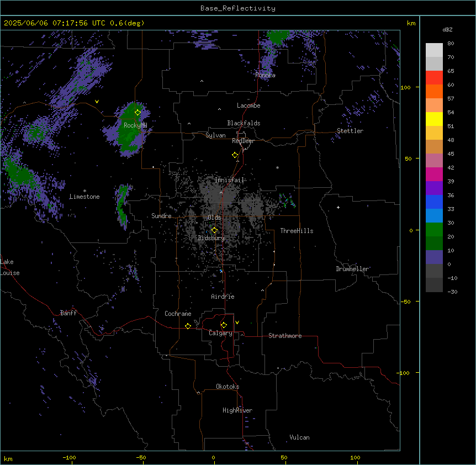Click the Base_Reflectivity title text
This screenshot has width=476, height=465.
click(x=238, y=8)
